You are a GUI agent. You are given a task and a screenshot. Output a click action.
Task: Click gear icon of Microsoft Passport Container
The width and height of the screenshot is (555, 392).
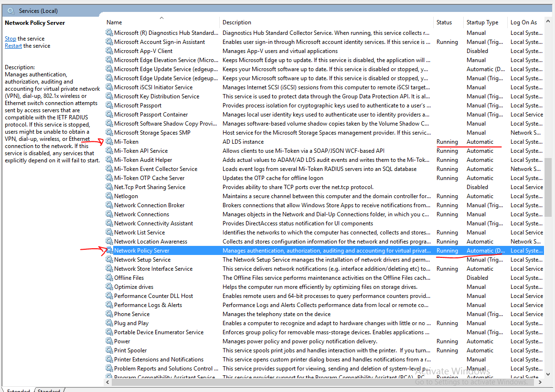coord(109,114)
